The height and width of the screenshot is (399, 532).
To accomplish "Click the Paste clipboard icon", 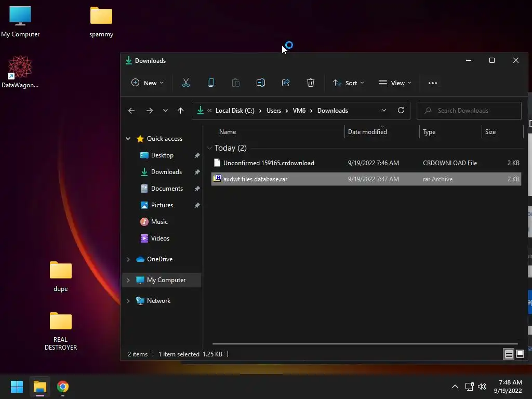I will click(236, 83).
